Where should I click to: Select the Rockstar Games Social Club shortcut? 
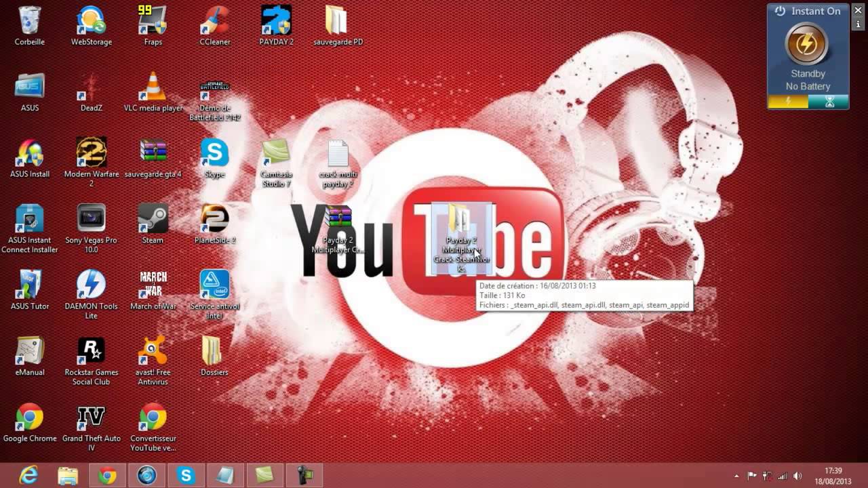(x=92, y=361)
